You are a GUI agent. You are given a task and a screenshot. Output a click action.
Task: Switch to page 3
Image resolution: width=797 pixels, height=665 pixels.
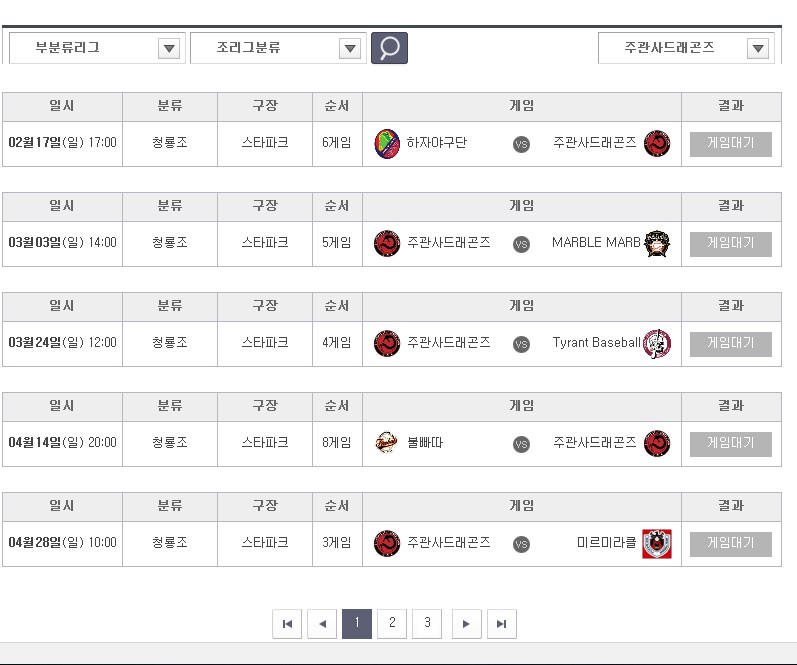(x=427, y=623)
